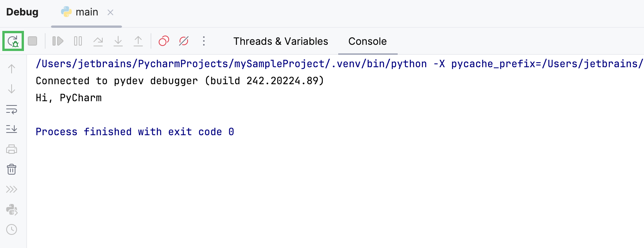This screenshot has height=248, width=644.
Task: Click Resume Program icon
Action: click(58, 41)
